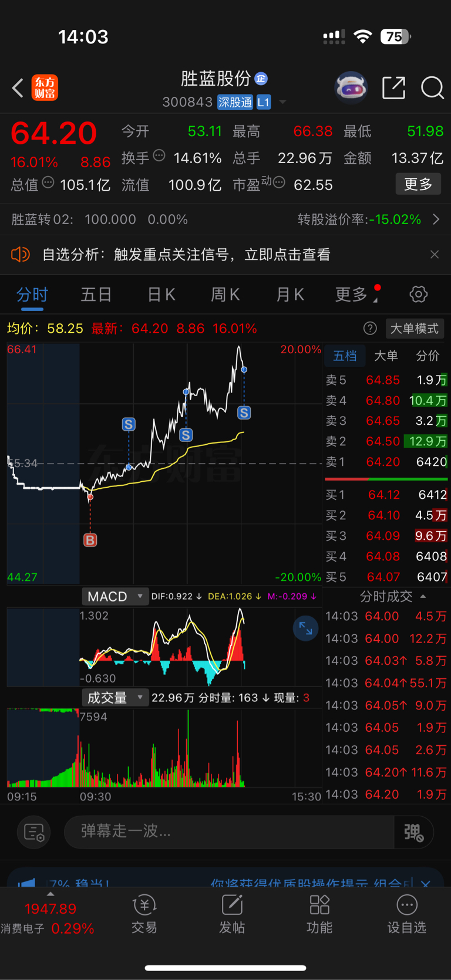
Task: Tap the info icon next to 换手
Action: 159,156
